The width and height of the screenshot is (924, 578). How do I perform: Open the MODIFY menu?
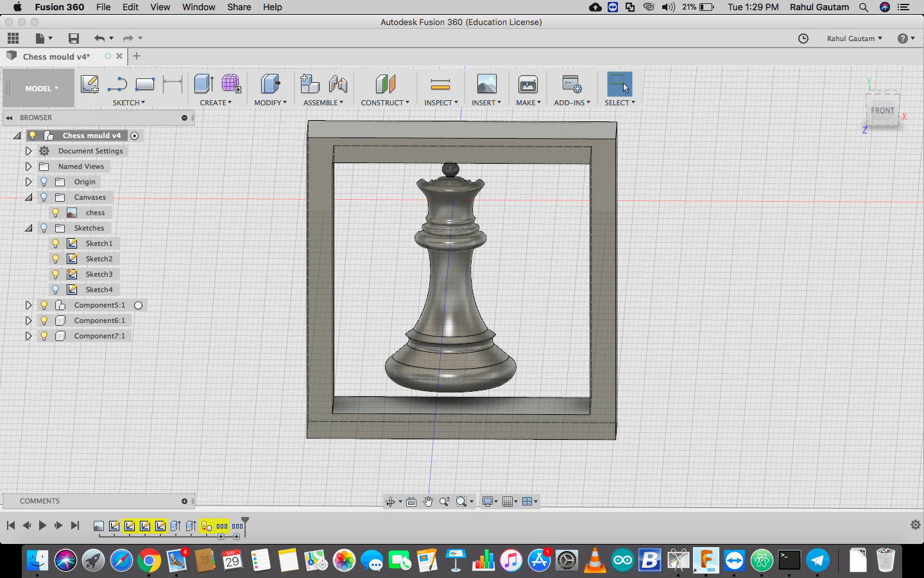tap(270, 103)
